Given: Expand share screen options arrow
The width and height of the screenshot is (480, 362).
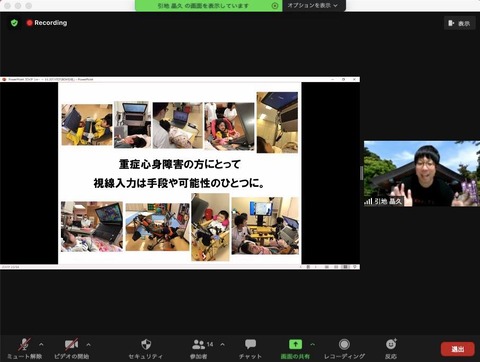Looking at the screenshot, I should (x=313, y=344).
